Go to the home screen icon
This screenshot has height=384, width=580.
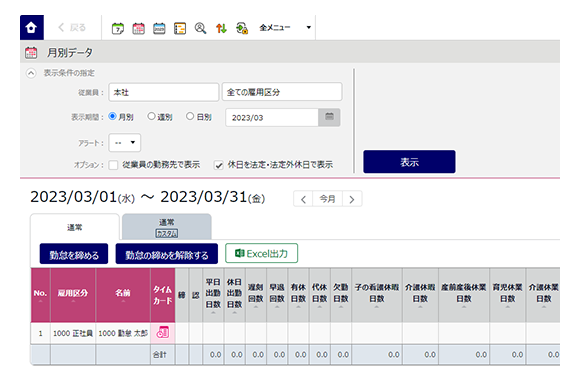(x=32, y=27)
